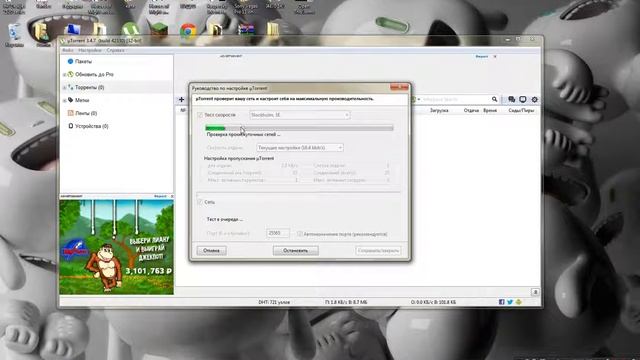The width and height of the screenshot is (640, 360).
Task: Click the Android icon in status bar
Action: click(x=518, y=302)
